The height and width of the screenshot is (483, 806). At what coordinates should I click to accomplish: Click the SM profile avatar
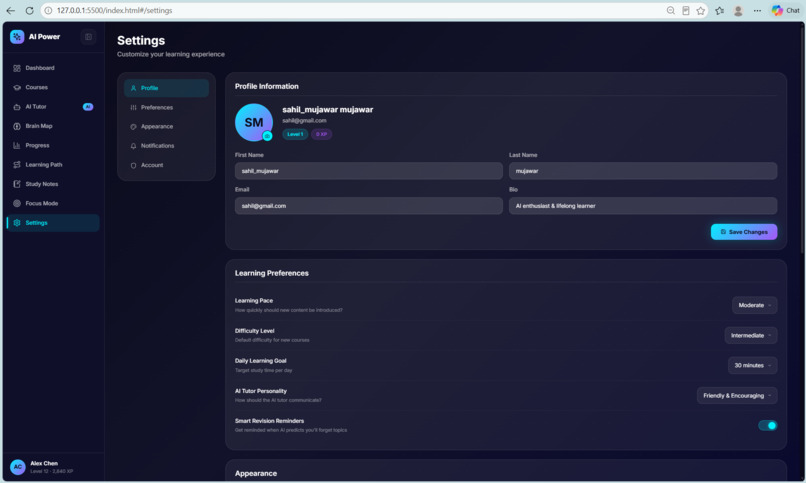tap(253, 122)
